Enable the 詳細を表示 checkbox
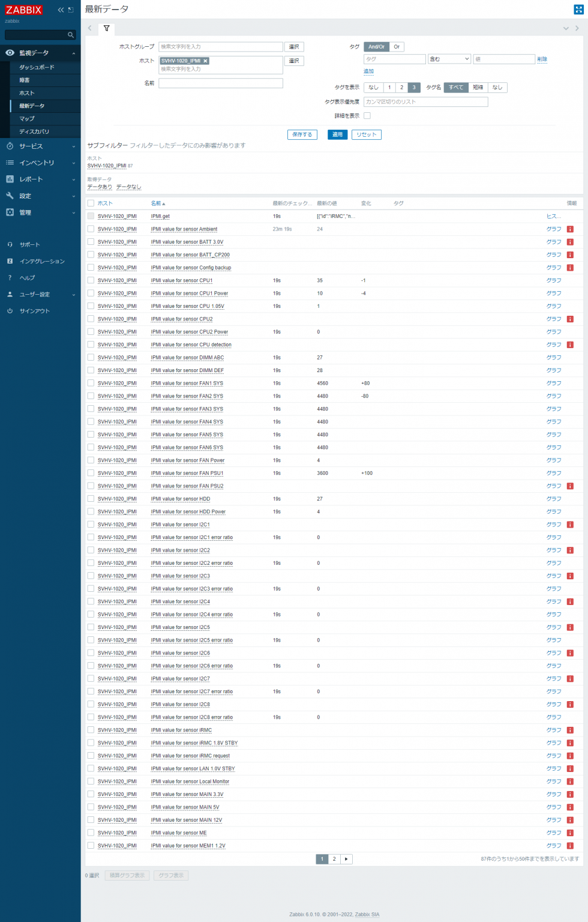 (367, 115)
